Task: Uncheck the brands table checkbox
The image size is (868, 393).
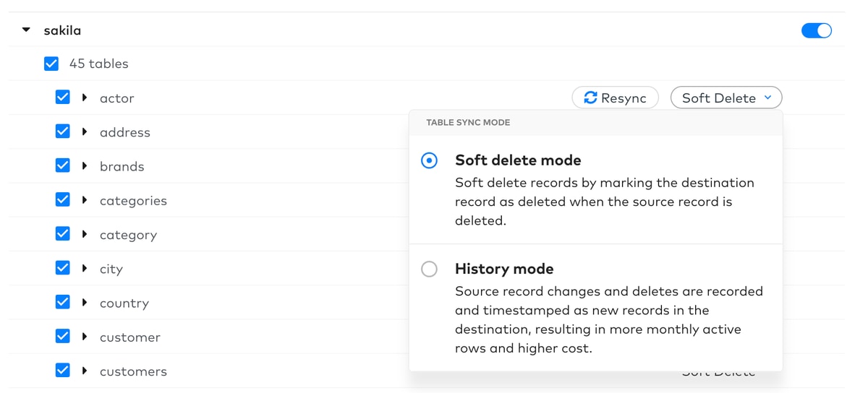Action: (x=63, y=165)
